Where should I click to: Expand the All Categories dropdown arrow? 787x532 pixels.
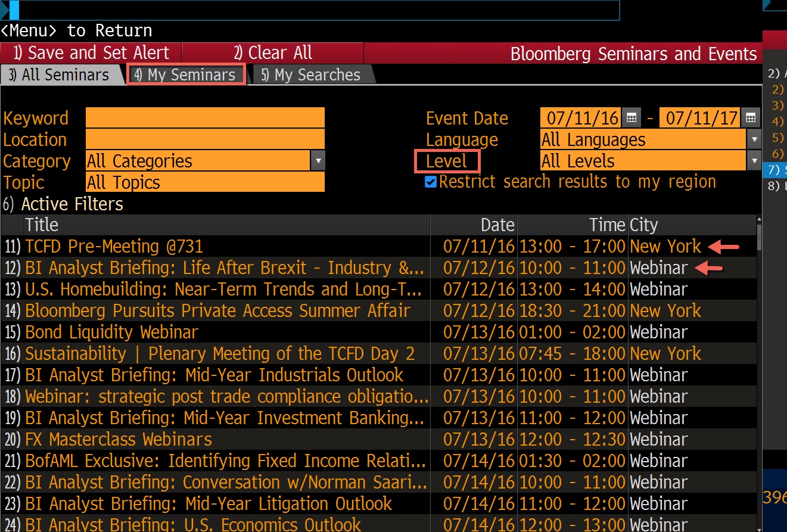(318, 161)
